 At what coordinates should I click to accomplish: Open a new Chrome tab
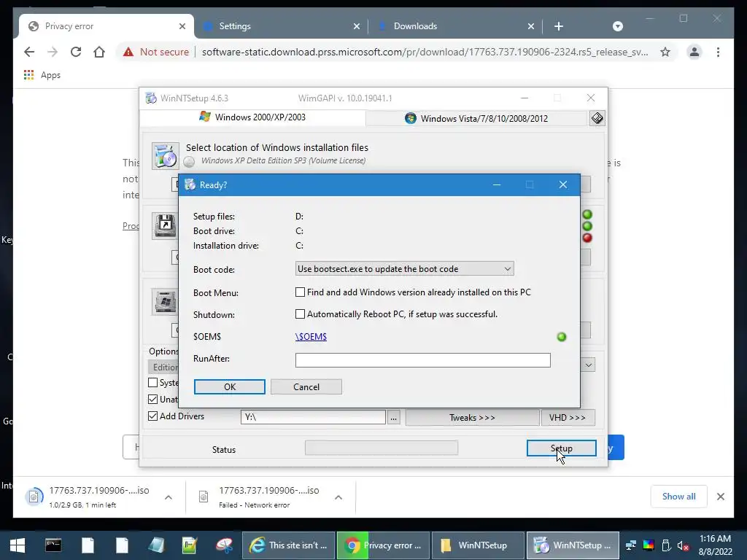[x=559, y=26]
